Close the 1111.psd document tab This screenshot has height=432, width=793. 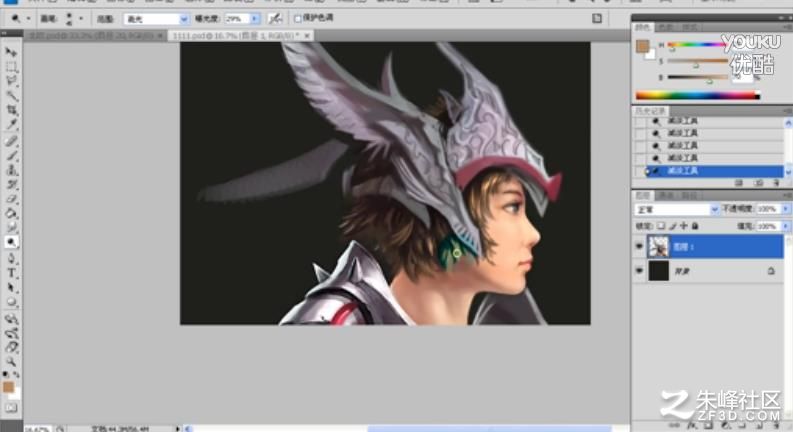307,35
